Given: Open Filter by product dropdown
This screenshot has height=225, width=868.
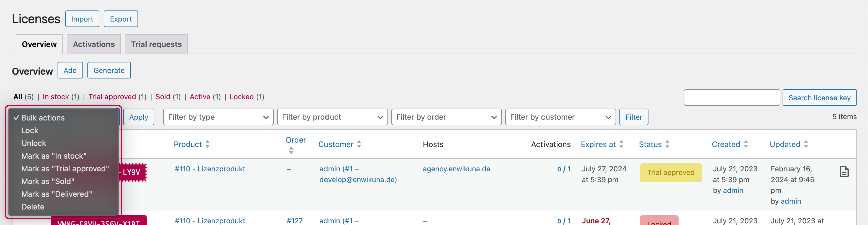Looking at the screenshot, I should pos(332,117).
